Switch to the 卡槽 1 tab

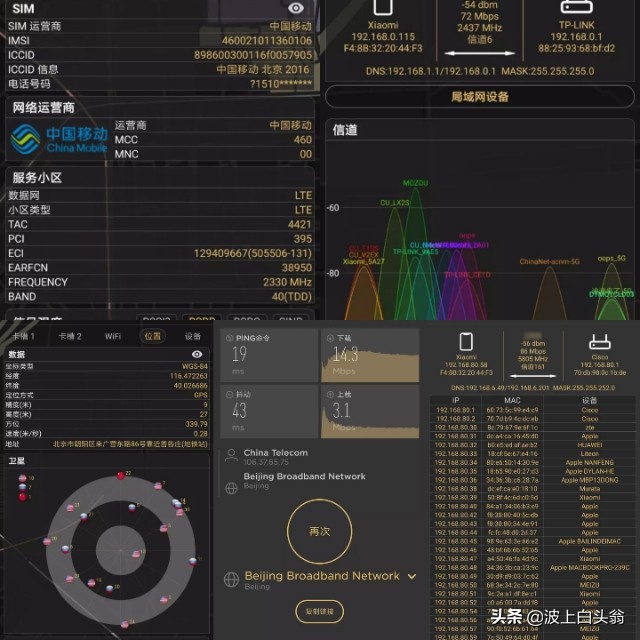[x=24, y=336]
